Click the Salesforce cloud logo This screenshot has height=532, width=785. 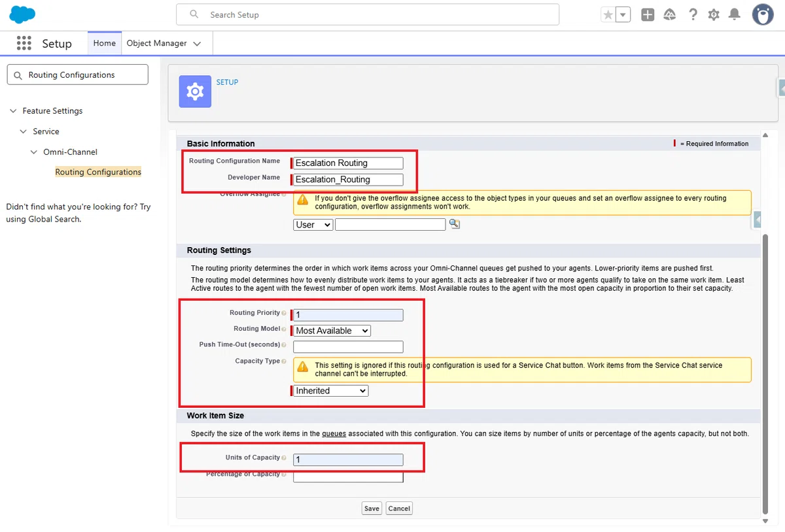(22, 14)
